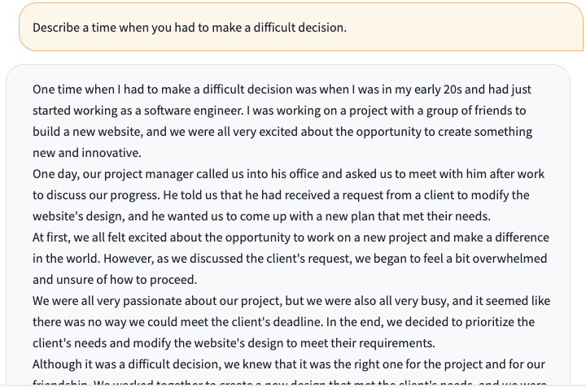This screenshot has width=586, height=392.
Task: Click the partially hidden last line of text
Action: click(290, 383)
